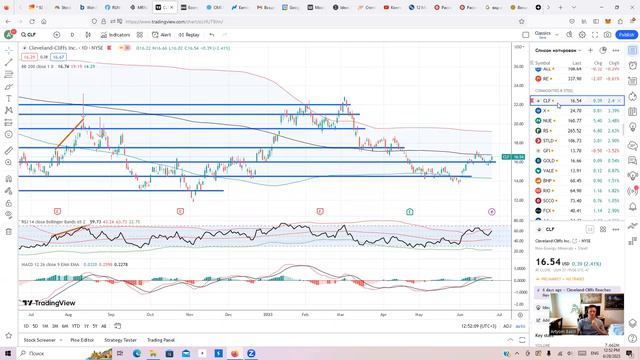Collapse the bottom panel chevron
Screen dimensions: 640x360
click(x=510, y=340)
